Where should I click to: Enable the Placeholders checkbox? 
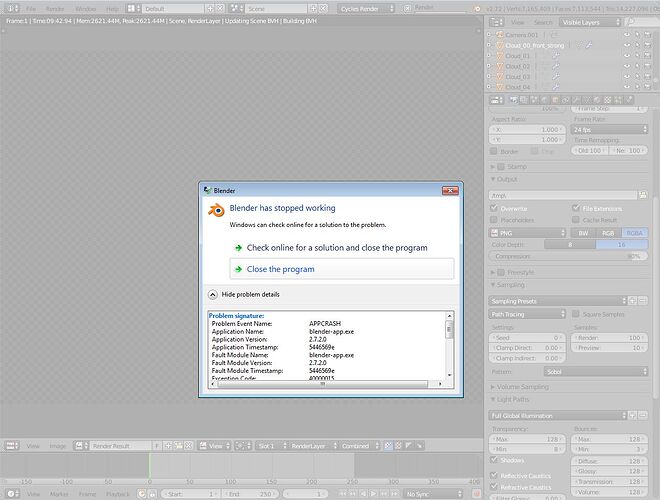tap(494, 220)
